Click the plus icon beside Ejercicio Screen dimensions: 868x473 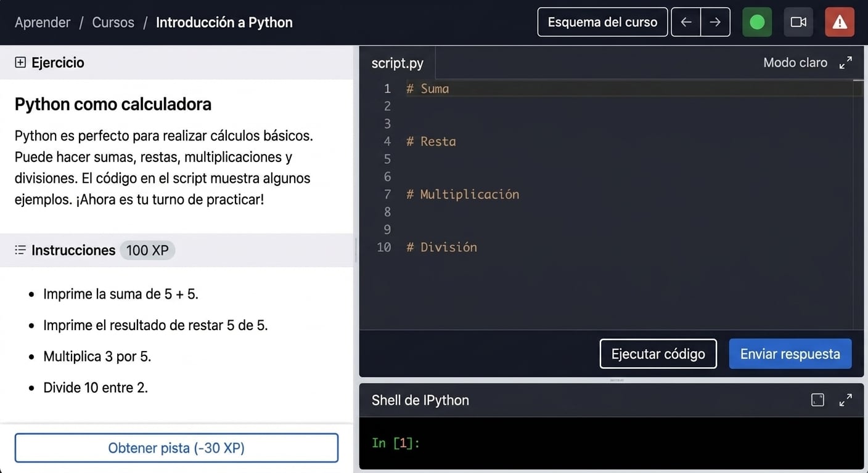point(20,62)
